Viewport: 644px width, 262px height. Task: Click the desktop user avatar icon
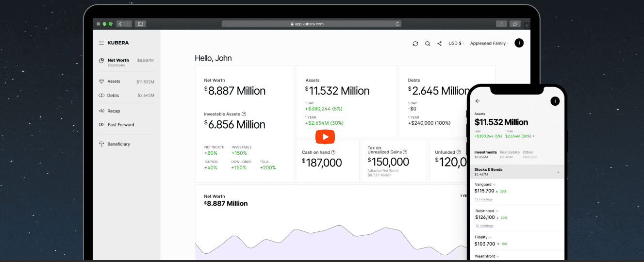519,43
